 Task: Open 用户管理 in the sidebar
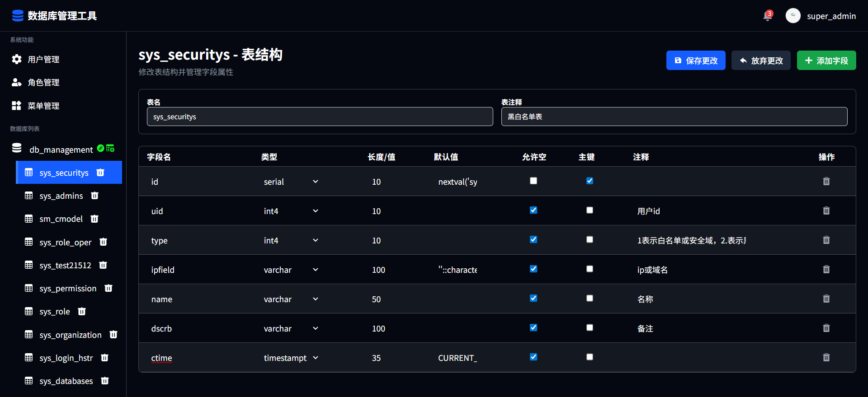coord(43,59)
